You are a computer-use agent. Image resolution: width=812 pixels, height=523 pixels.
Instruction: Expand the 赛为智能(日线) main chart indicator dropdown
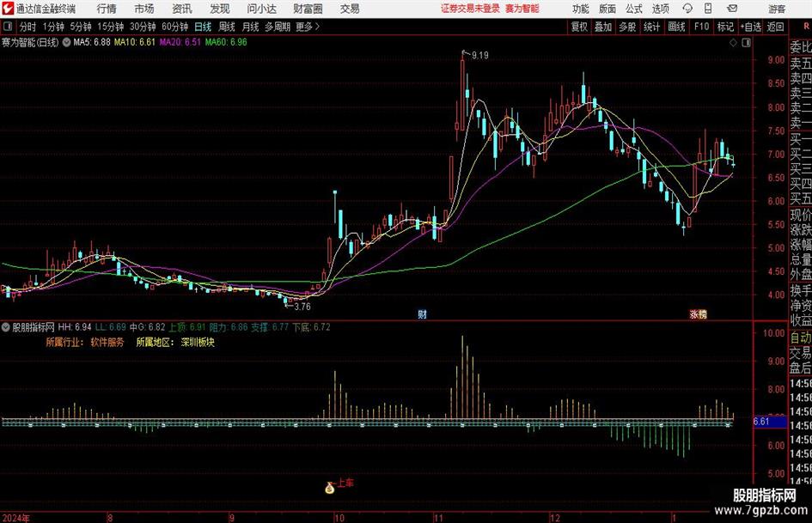(x=66, y=42)
